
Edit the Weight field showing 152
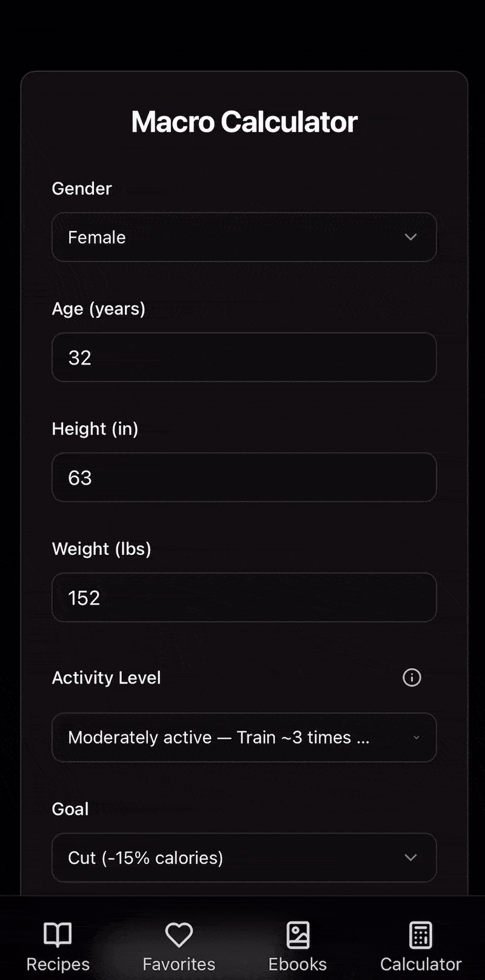coord(244,597)
